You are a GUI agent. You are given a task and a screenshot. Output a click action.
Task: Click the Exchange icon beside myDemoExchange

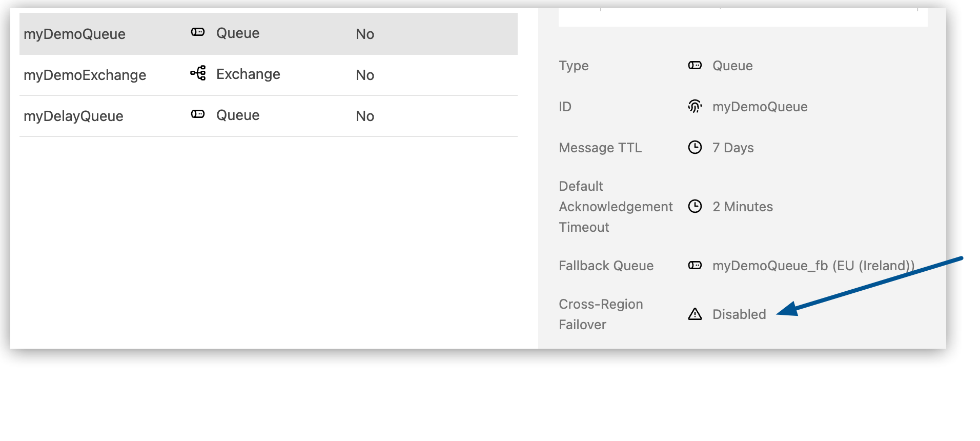tap(197, 73)
